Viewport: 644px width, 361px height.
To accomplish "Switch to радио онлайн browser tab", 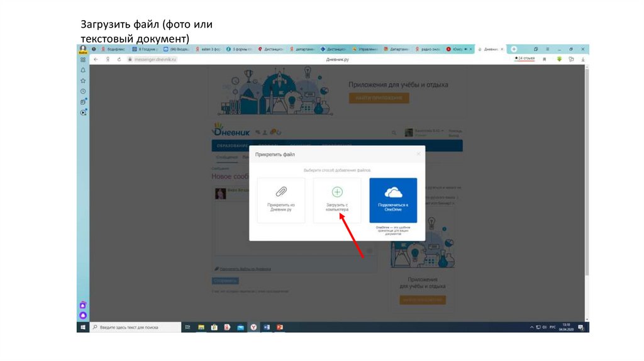I will [428, 49].
